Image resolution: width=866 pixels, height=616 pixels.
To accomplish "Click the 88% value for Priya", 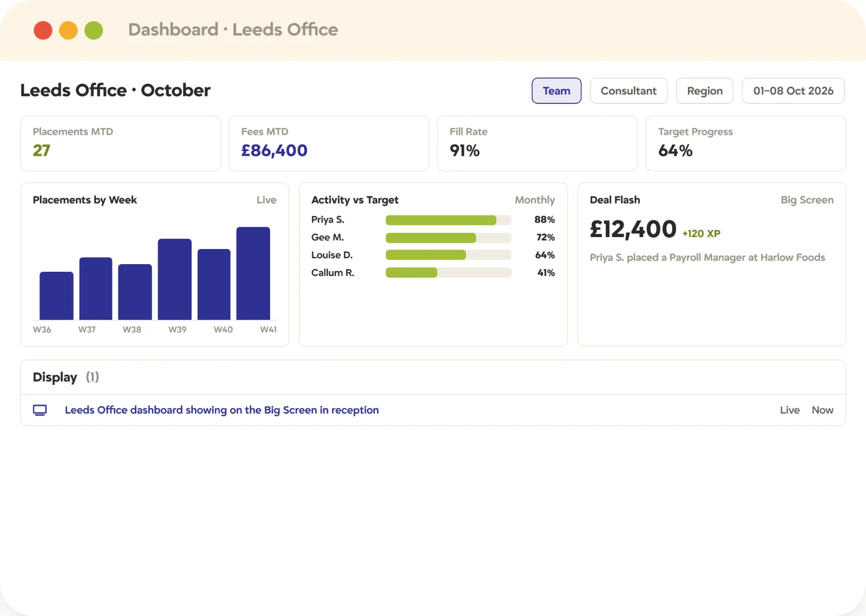I will 544,220.
